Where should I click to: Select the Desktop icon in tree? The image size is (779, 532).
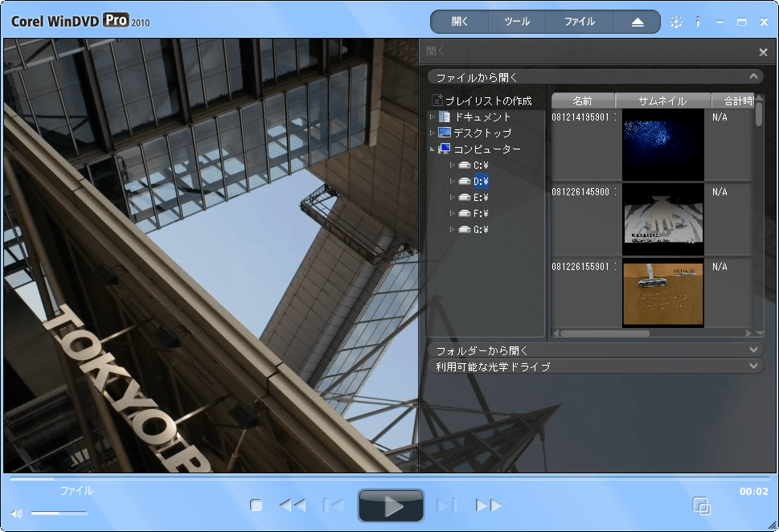(444, 133)
